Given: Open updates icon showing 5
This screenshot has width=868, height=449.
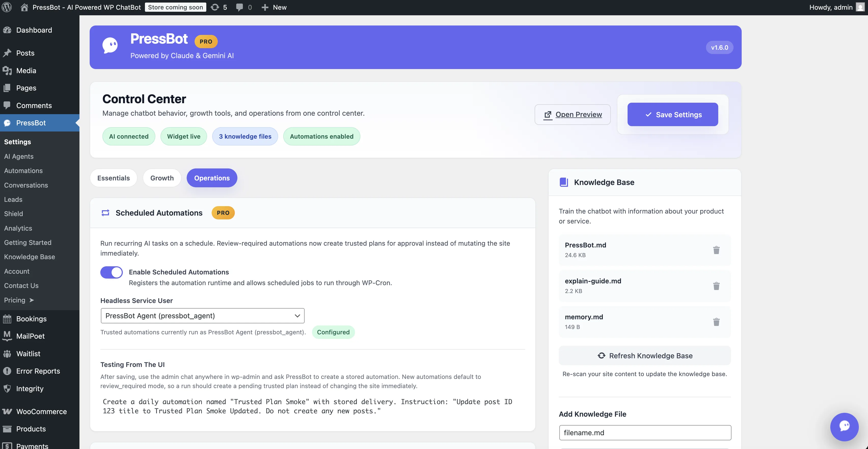Looking at the screenshot, I should pyautogui.click(x=215, y=7).
